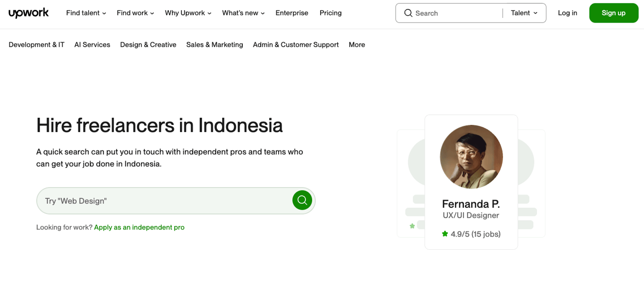The height and width of the screenshot is (295, 644).
Task: Click the More category link
Action: click(x=356, y=44)
